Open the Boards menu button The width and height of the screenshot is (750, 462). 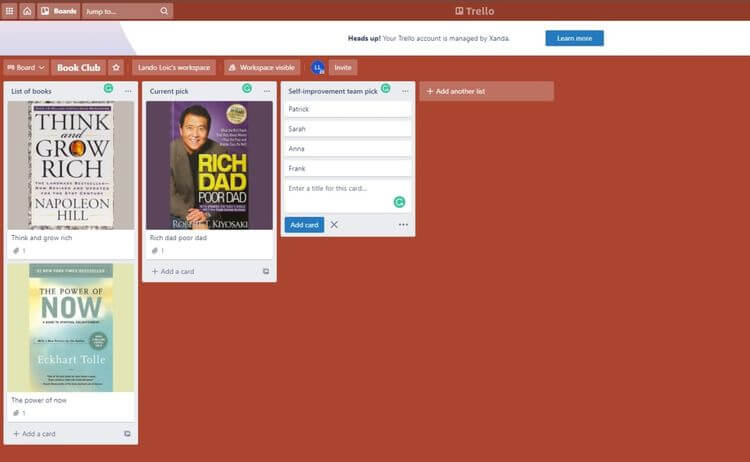(x=59, y=11)
